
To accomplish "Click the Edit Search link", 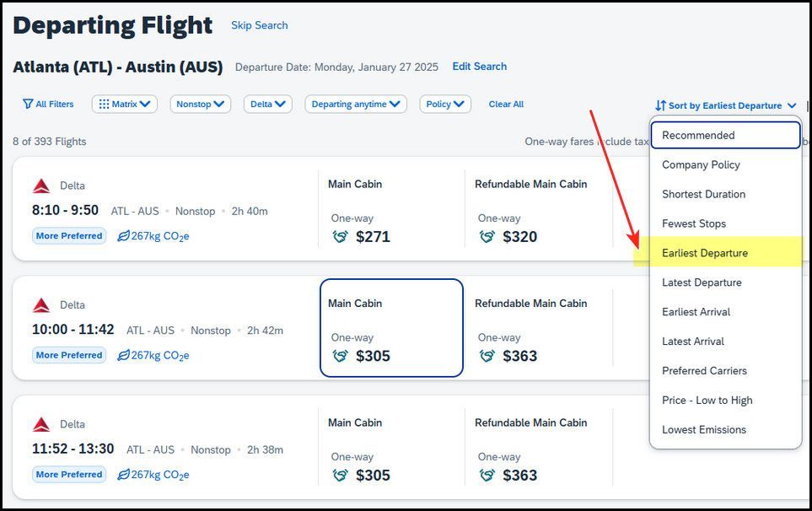I will click(x=480, y=67).
